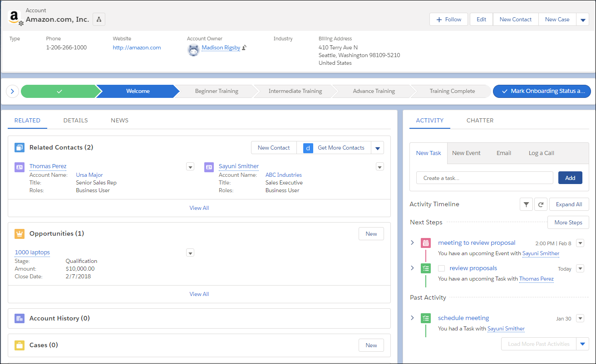This screenshot has height=364, width=596.
Task: Click the task list icon beside schedule meeting
Action: coord(425,318)
